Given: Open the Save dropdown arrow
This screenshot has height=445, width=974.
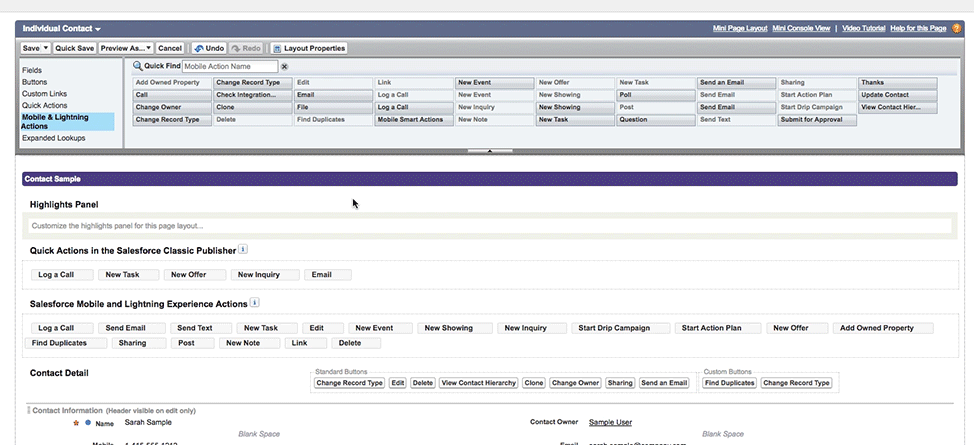Looking at the screenshot, I should coord(46,48).
